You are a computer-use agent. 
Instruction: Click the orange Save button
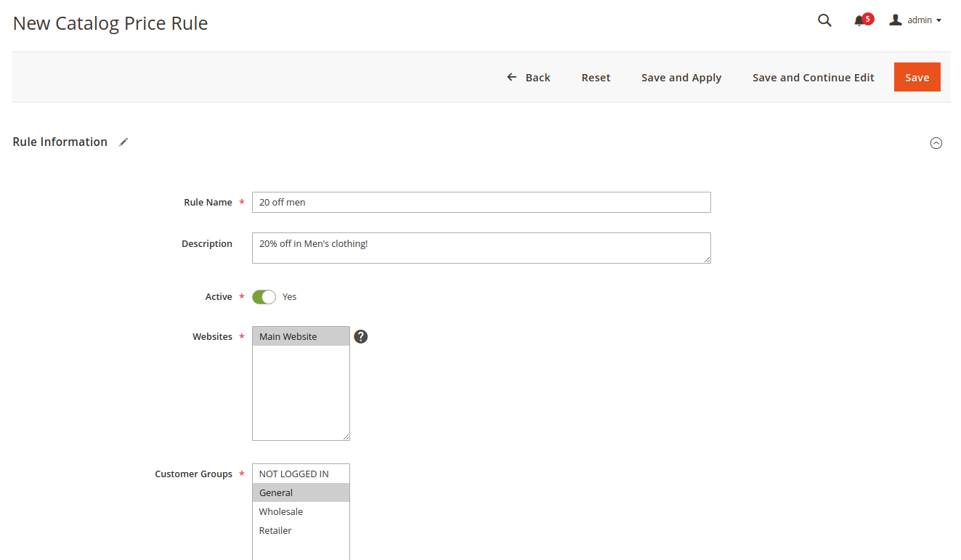point(917,77)
